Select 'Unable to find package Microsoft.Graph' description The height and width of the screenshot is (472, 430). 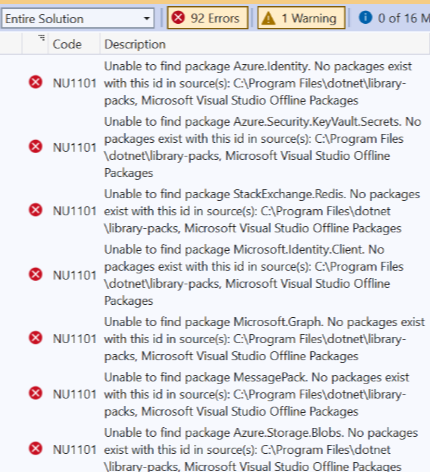click(265, 339)
